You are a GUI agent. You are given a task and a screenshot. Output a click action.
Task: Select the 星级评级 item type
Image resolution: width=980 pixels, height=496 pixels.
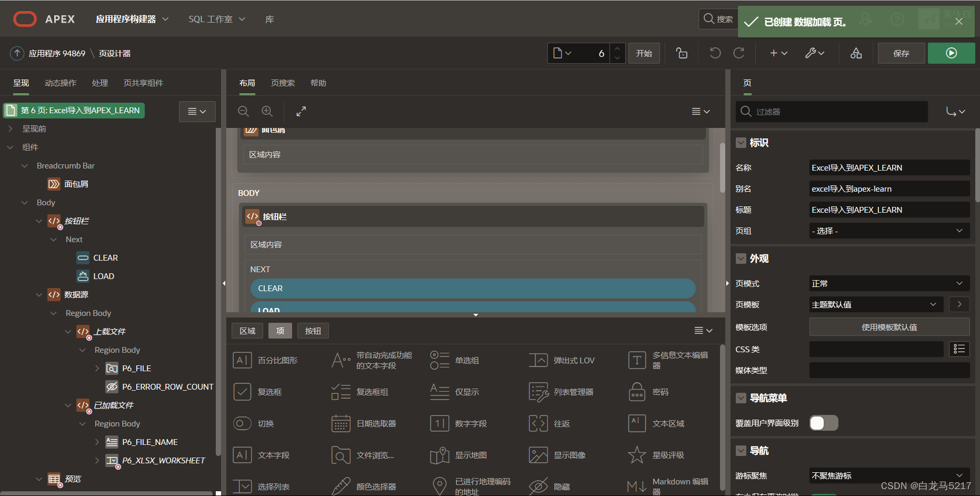(656, 455)
